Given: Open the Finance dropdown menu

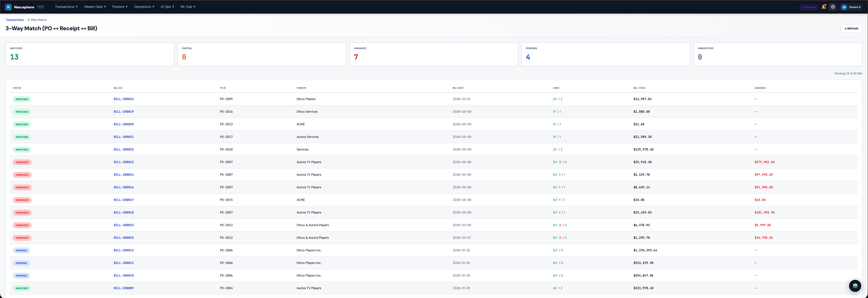Looking at the screenshot, I should 120,7.
